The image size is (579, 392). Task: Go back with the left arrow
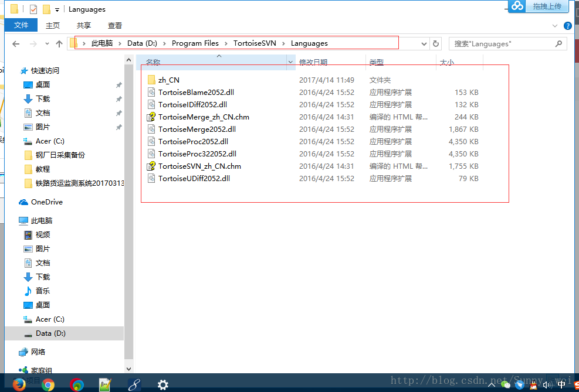coord(16,44)
